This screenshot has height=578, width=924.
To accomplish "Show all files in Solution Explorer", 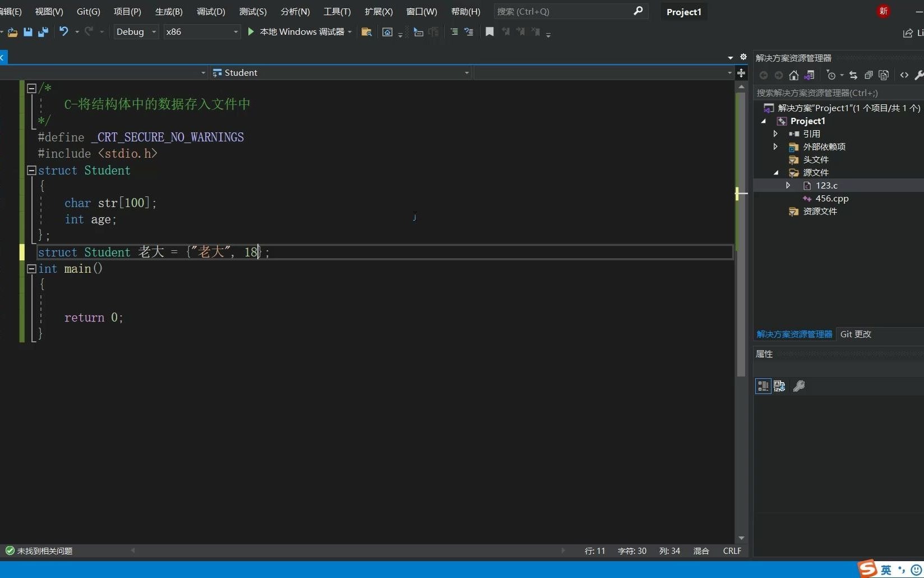I will pyautogui.click(x=884, y=75).
